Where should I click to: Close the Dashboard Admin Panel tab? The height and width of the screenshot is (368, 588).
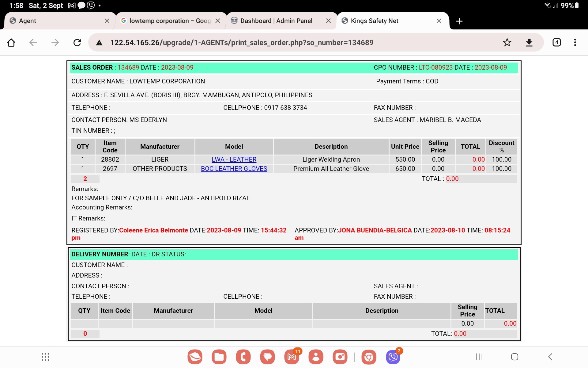tap(328, 21)
